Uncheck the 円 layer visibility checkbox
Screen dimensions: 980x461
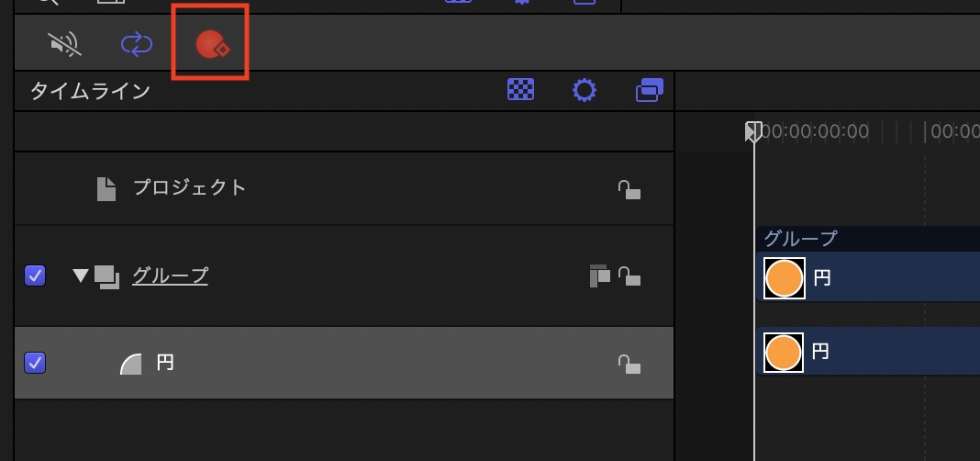[35, 363]
